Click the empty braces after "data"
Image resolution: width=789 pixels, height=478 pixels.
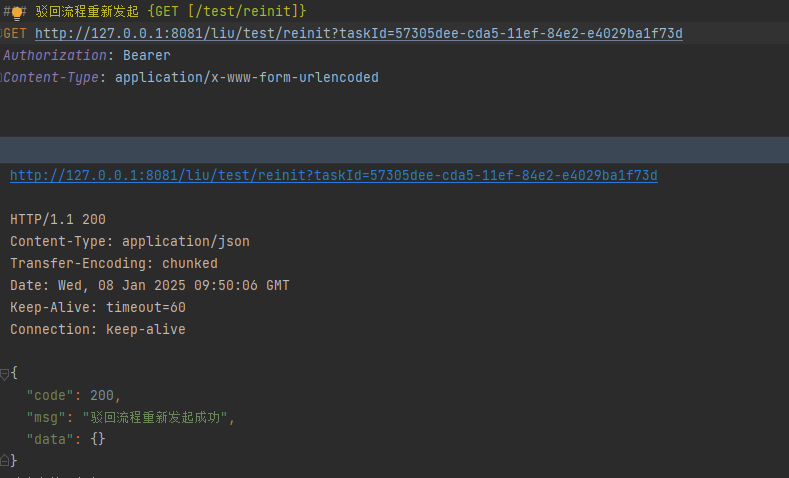point(98,439)
